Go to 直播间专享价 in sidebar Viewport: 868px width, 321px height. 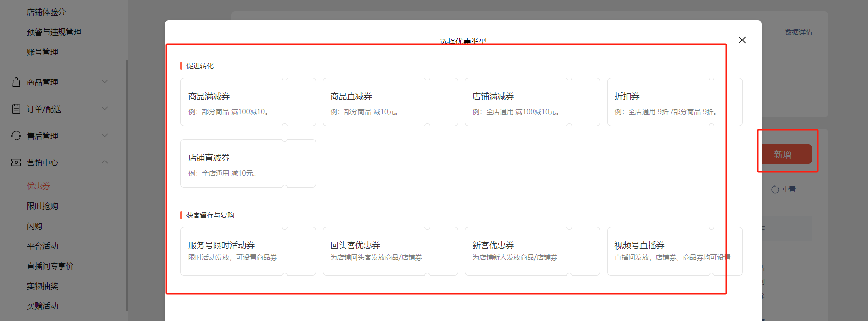point(50,266)
